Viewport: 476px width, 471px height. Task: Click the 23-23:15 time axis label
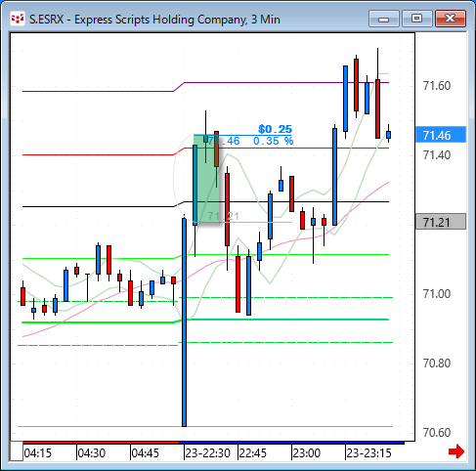[368, 453]
